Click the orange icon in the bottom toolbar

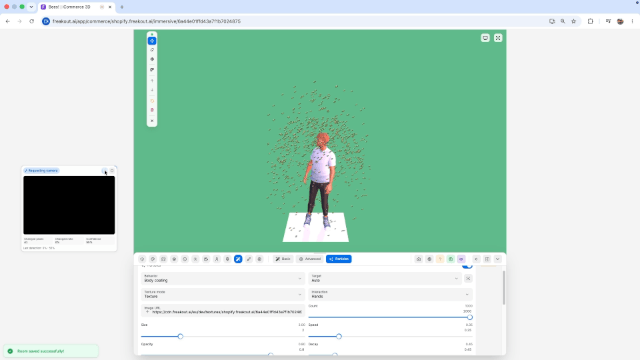click(x=440, y=259)
